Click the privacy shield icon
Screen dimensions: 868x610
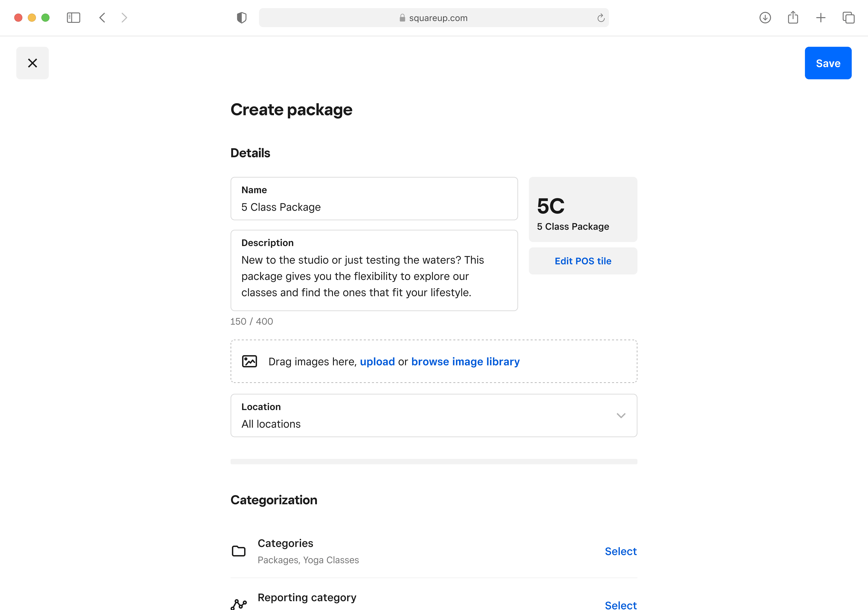(242, 18)
